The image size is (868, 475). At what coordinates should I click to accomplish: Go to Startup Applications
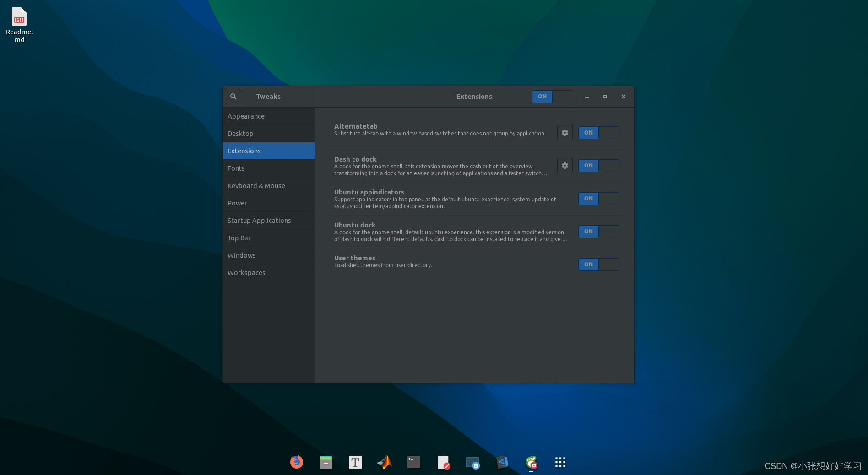[x=269, y=221]
